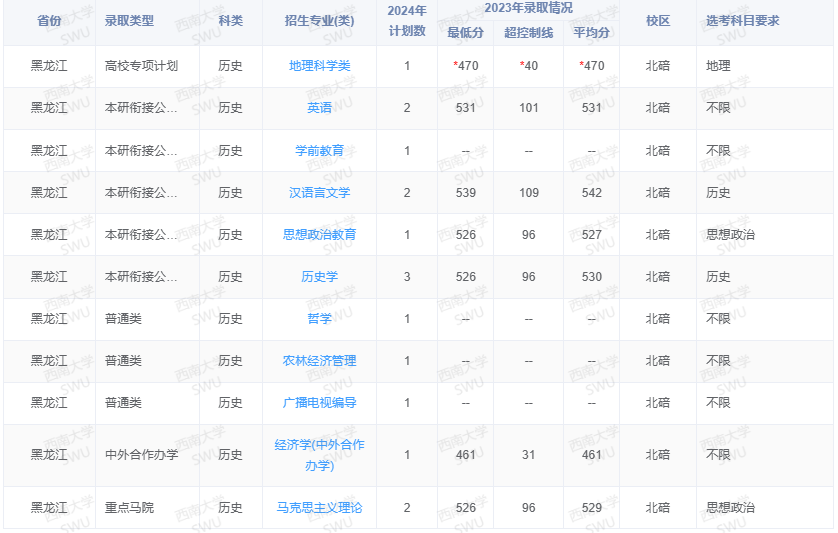Select 普通类 cell in 哲学 row
This screenshot has height=533, width=838.
[123, 319]
